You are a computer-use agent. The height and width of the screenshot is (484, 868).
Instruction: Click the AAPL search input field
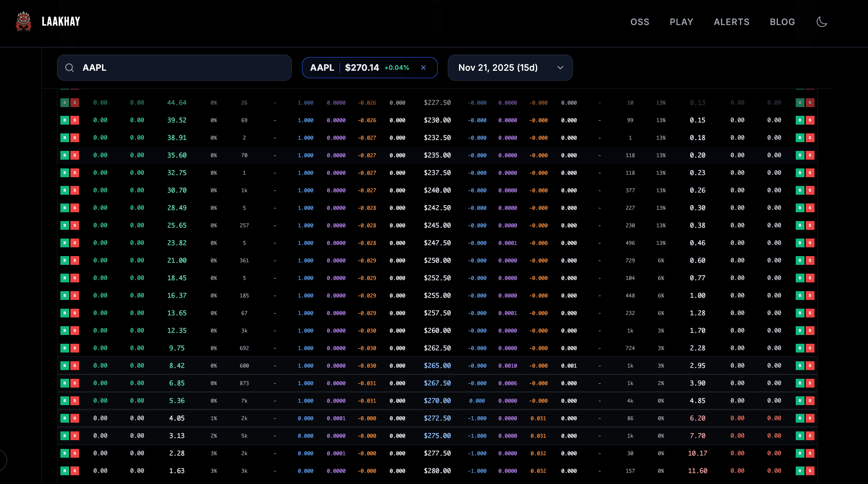click(x=175, y=67)
